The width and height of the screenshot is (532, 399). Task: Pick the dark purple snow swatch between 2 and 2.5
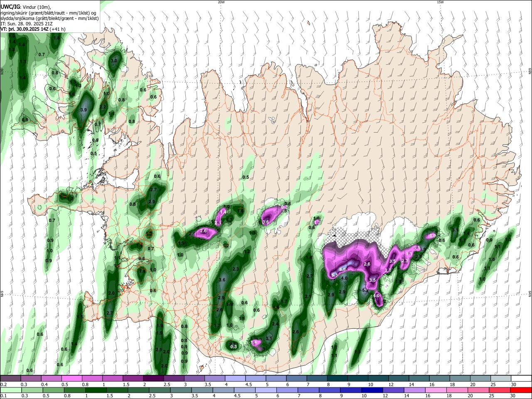pyautogui.click(x=153, y=378)
